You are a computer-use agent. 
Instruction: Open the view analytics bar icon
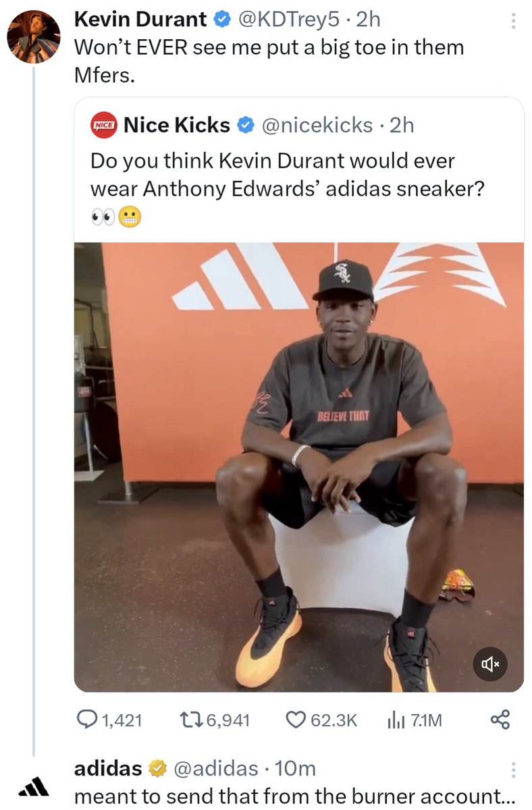pos(395,720)
